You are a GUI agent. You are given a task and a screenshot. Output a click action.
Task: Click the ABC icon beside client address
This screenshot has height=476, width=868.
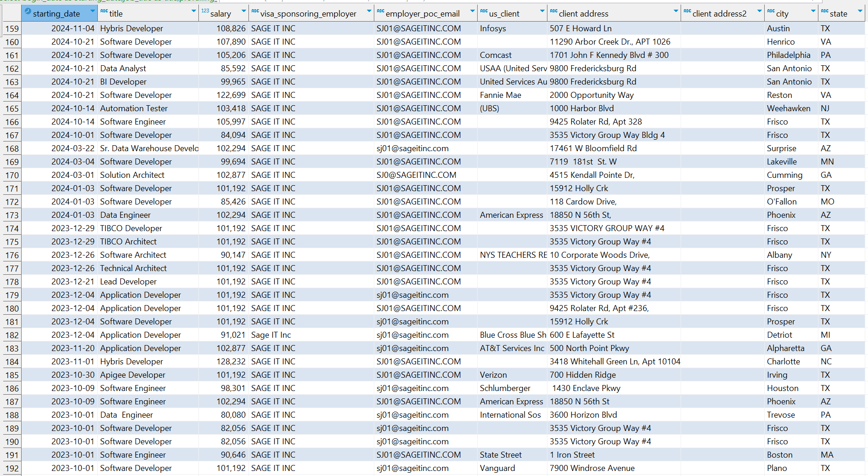pyautogui.click(x=554, y=11)
